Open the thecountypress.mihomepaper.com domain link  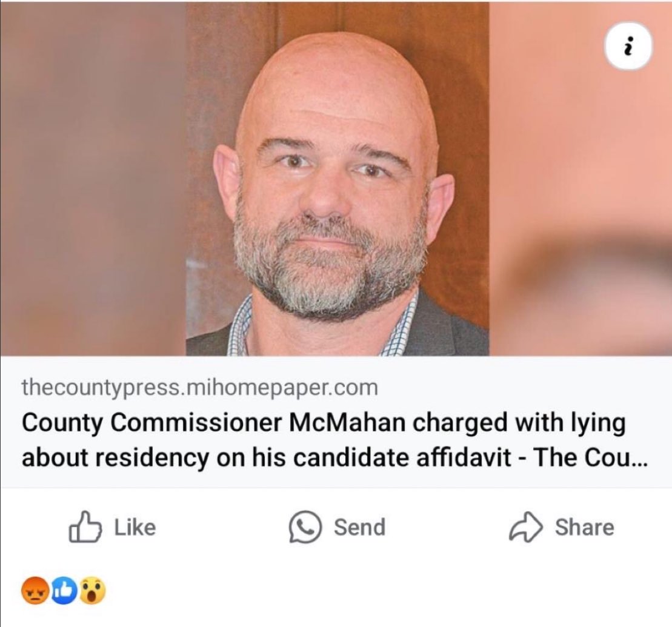point(199,388)
